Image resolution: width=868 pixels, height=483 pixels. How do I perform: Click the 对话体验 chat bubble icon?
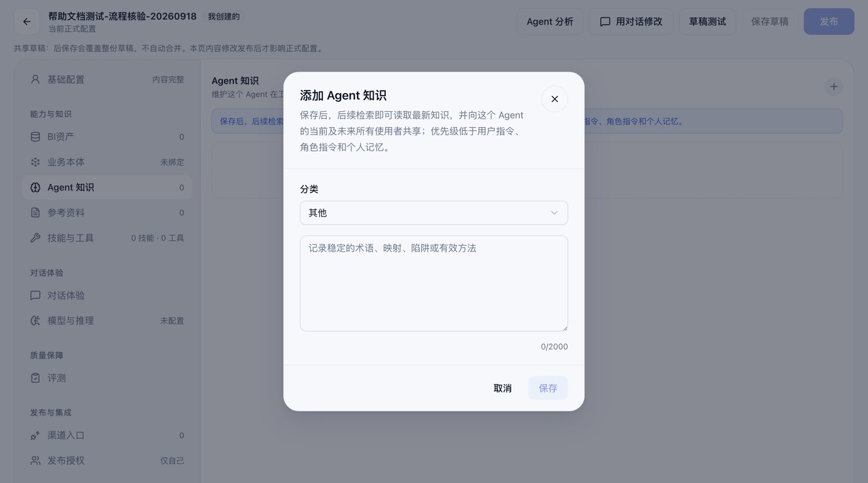(35, 295)
